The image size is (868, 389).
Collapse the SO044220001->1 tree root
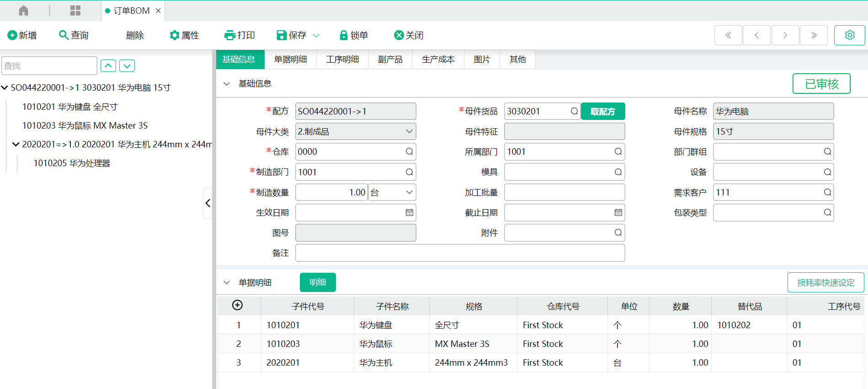5,87
